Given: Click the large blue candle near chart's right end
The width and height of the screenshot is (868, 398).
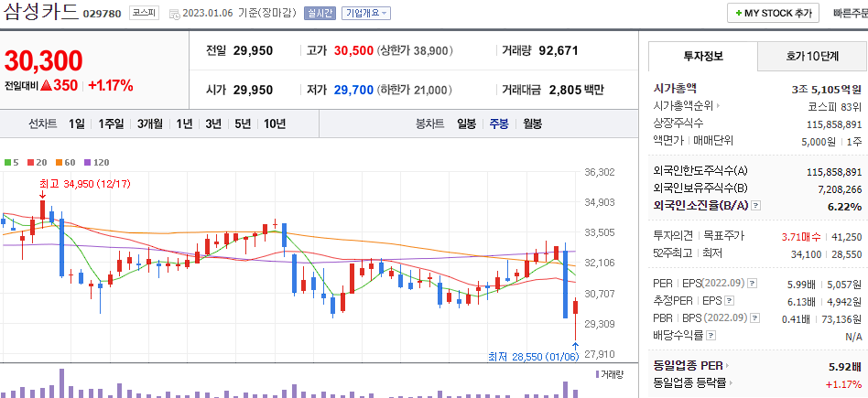Looking at the screenshot, I should click(565, 284).
